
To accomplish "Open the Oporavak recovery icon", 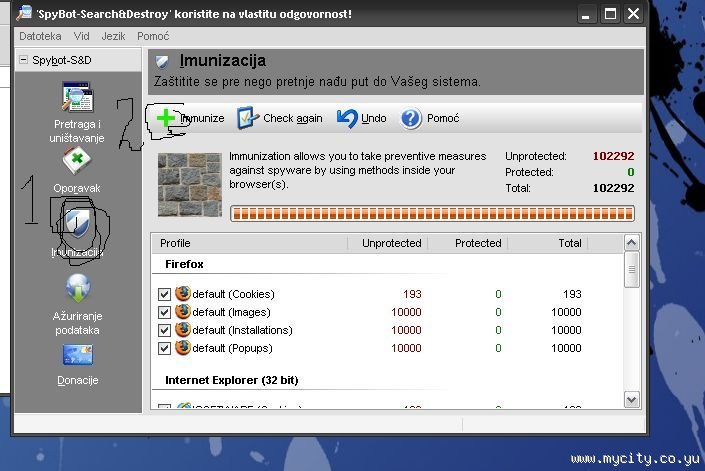I will tap(77, 160).
